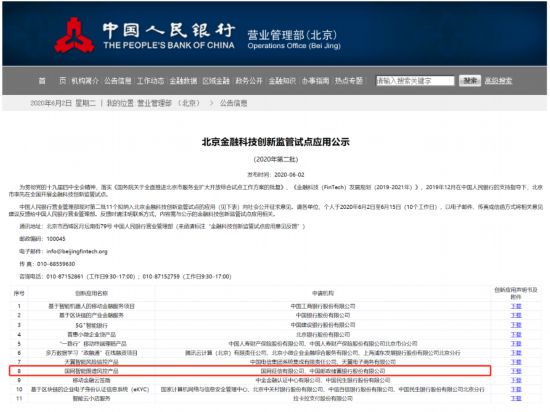Click the publish date 2020-06-02
The image size is (550, 412).
click(289, 175)
